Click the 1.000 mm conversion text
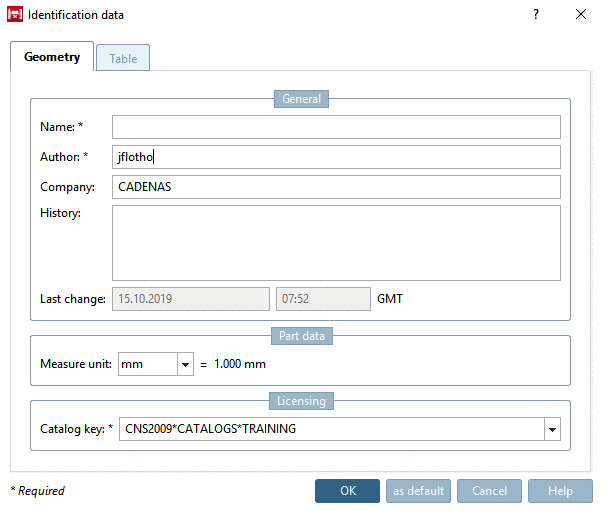The height and width of the screenshot is (511, 603). (240, 364)
